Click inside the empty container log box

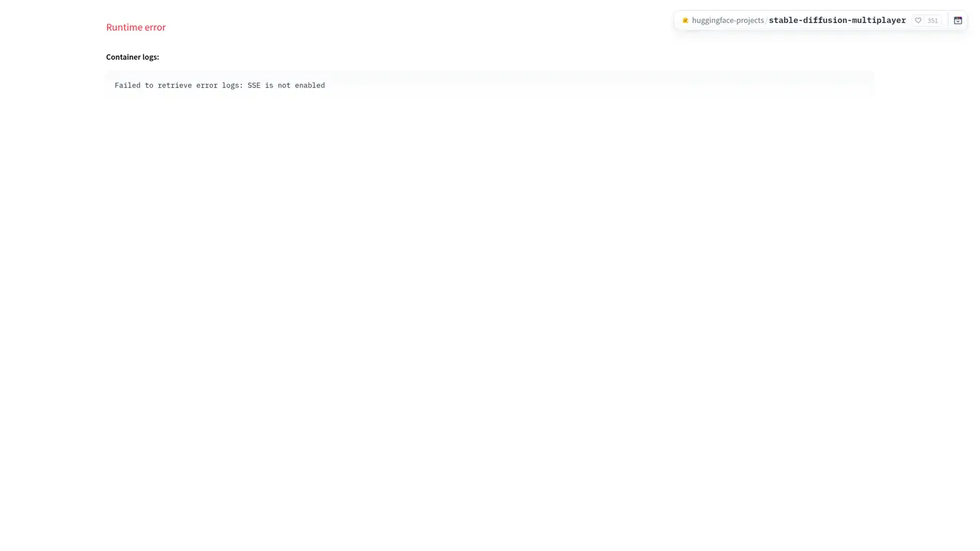(x=597, y=85)
